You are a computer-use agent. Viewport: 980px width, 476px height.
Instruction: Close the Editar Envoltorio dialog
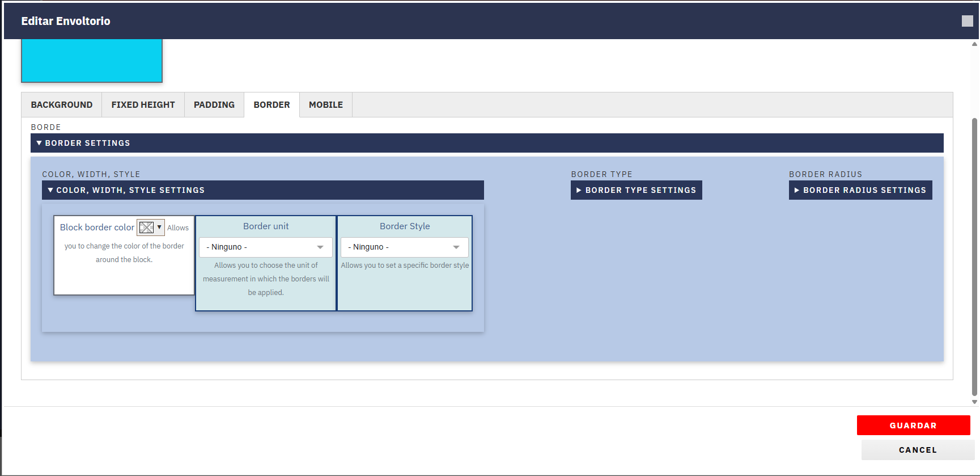tap(968, 21)
